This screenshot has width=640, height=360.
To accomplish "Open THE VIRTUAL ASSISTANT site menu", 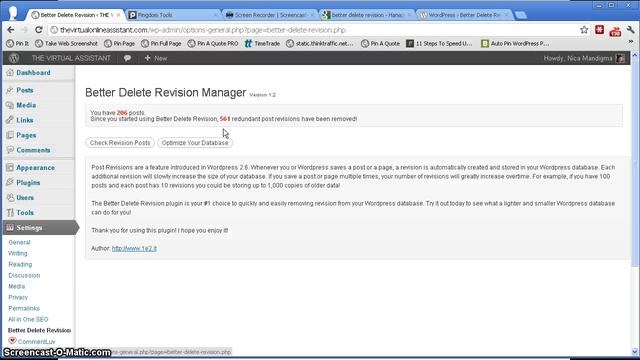I will pos(71,58).
